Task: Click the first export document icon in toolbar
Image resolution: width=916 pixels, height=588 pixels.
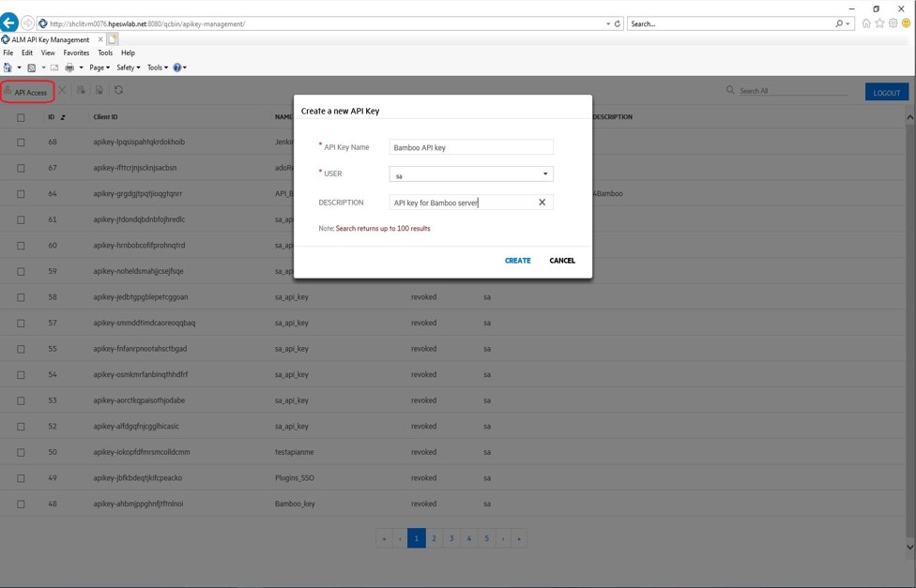Action: (x=81, y=90)
